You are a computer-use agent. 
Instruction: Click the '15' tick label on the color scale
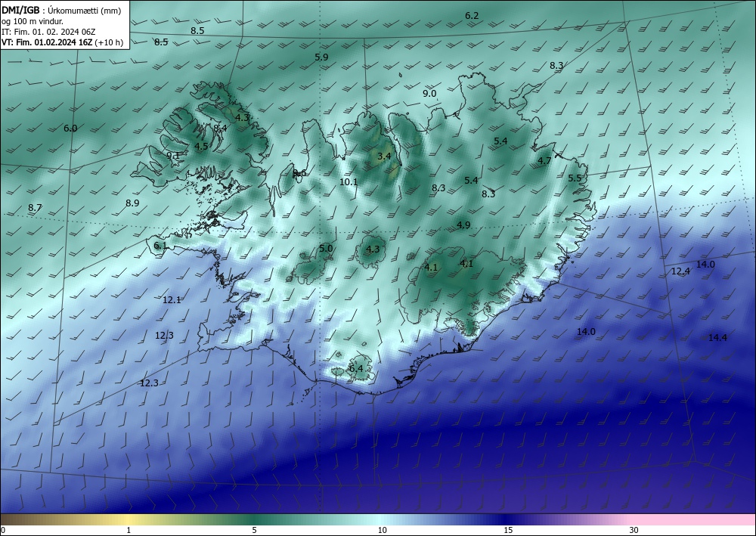point(508,530)
